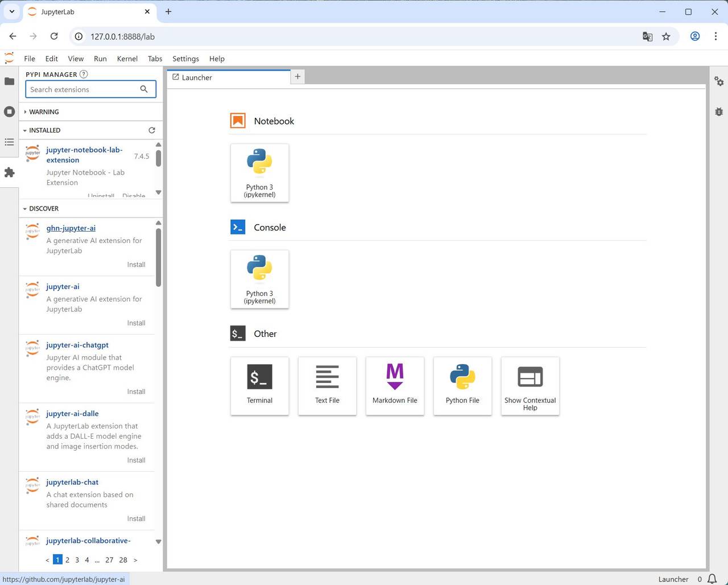Click the browser reload button
This screenshot has width=728, height=585.
tap(54, 36)
